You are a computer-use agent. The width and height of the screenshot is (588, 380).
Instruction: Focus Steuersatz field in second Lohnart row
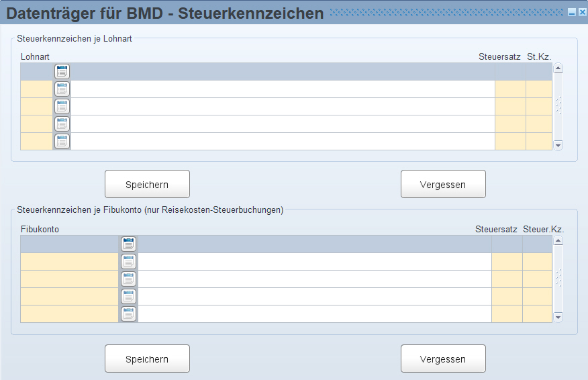coord(510,89)
